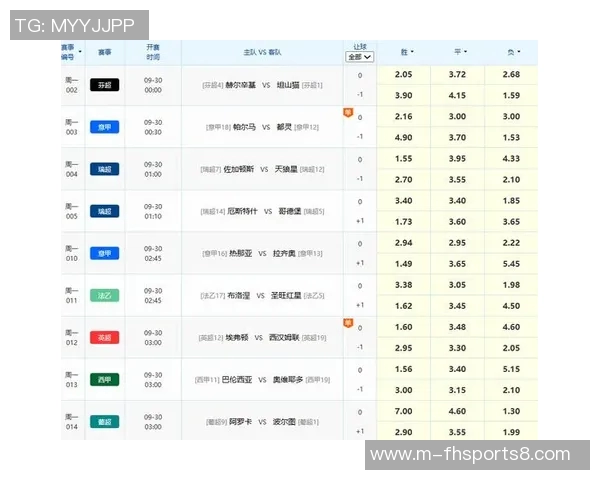Click the 芬超 league badge for match 002
The width and height of the screenshot is (600, 480).
(x=104, y=86)
